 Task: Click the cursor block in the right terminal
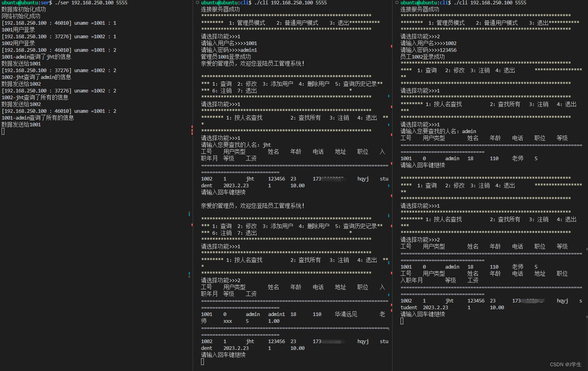tap(402, 321)
